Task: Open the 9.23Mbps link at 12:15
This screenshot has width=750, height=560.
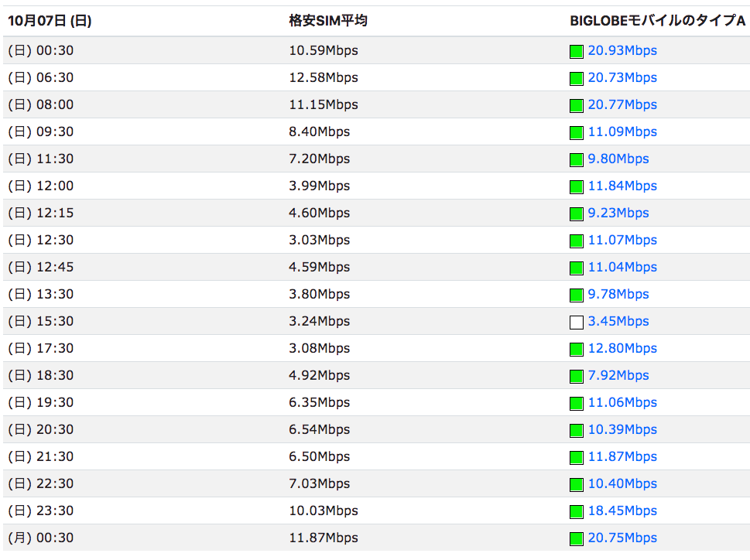Action: click(618, 213)
